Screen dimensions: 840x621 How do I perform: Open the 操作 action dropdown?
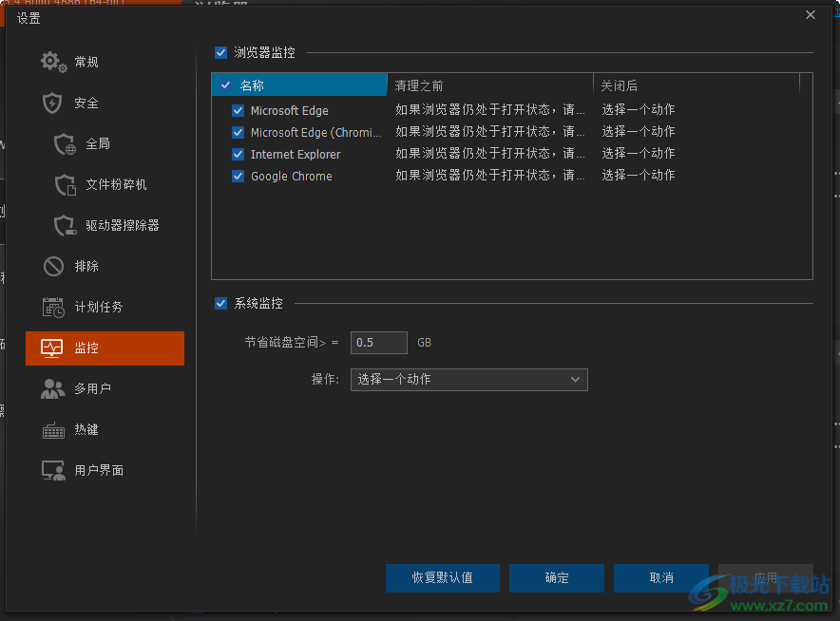click(469, 379)
